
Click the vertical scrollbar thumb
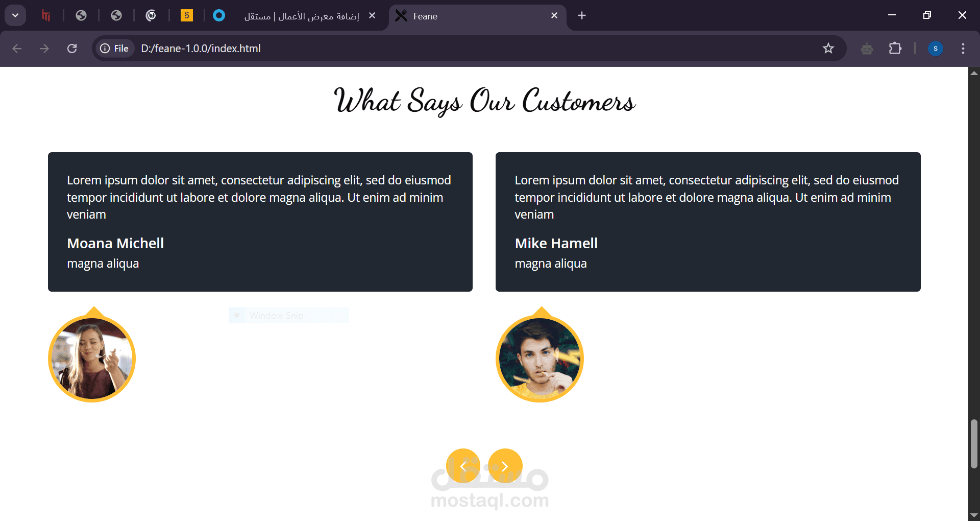974,443
